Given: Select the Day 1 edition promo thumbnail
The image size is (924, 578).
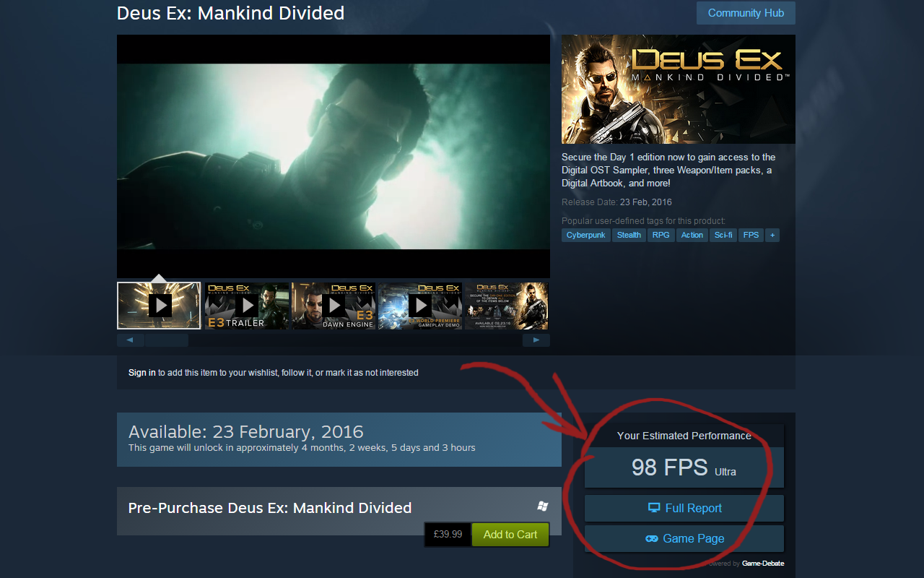Looking at the screenshot, I should coord(505,306).
